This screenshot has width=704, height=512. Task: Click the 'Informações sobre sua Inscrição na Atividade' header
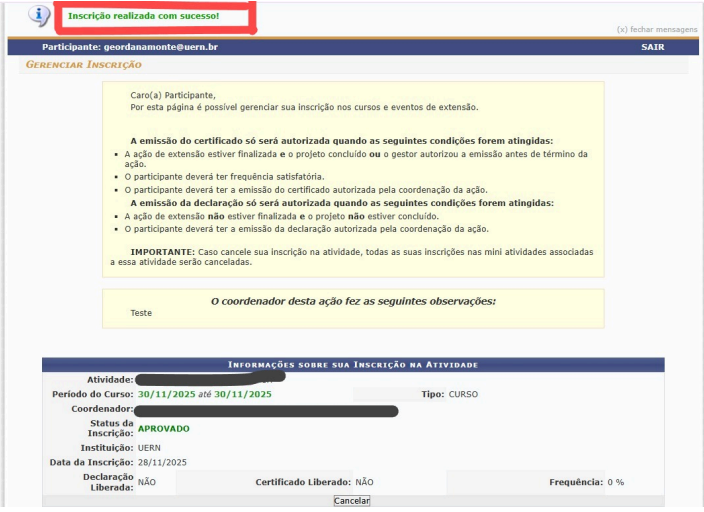tap(353, 365)
